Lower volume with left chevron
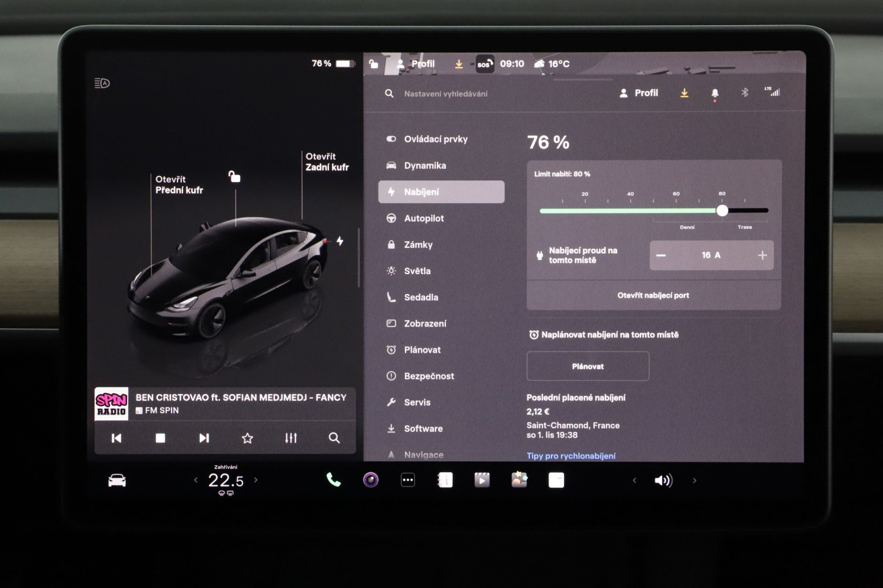Viewport: 883px width, 588px height. click(x=634, y=480)
